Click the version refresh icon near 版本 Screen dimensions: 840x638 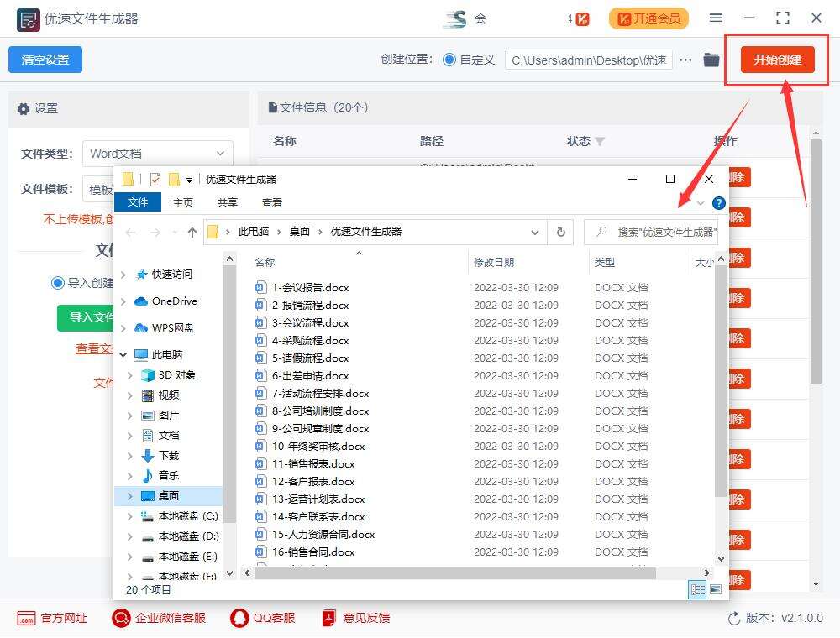pyautogui.click(x=734, y=619)
